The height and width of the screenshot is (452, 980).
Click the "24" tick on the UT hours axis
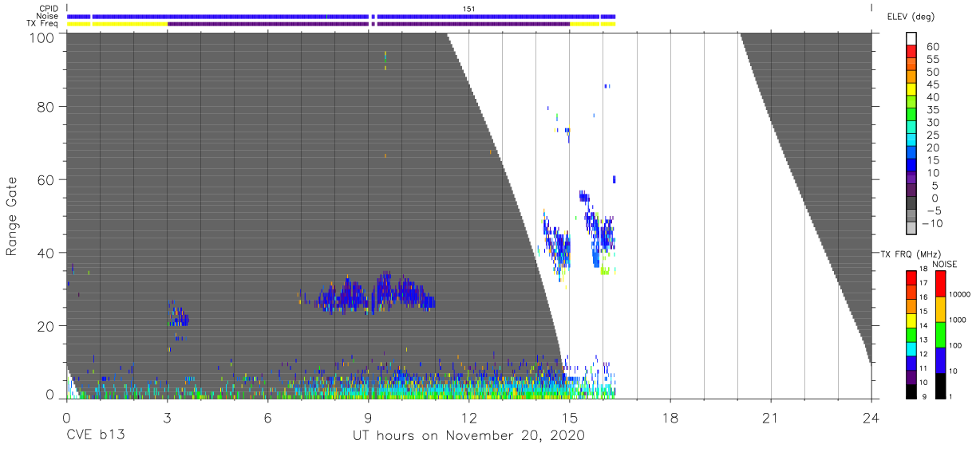pos(871,418)
